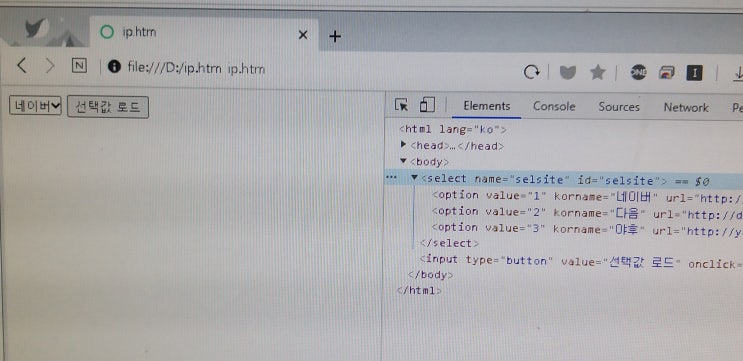Close the ip.htm tab

[x=303, y=35]
